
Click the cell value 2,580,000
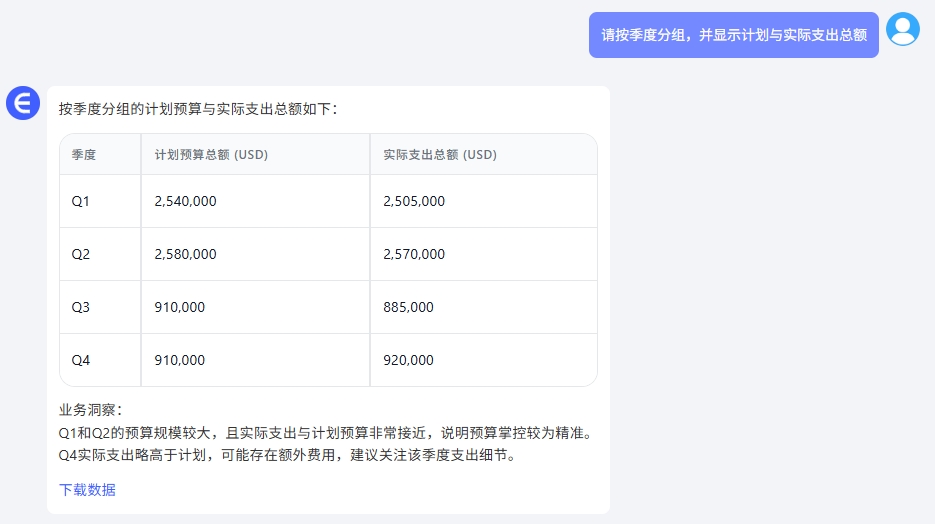click(x=185, y=255)
